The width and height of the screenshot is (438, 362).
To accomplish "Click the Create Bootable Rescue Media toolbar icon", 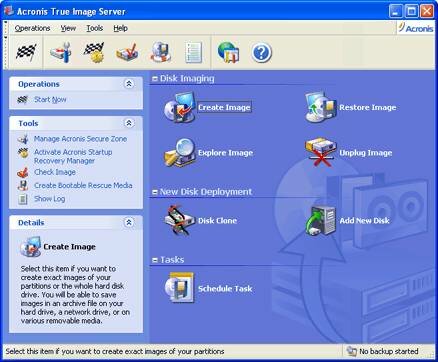I will pos(161,52).
